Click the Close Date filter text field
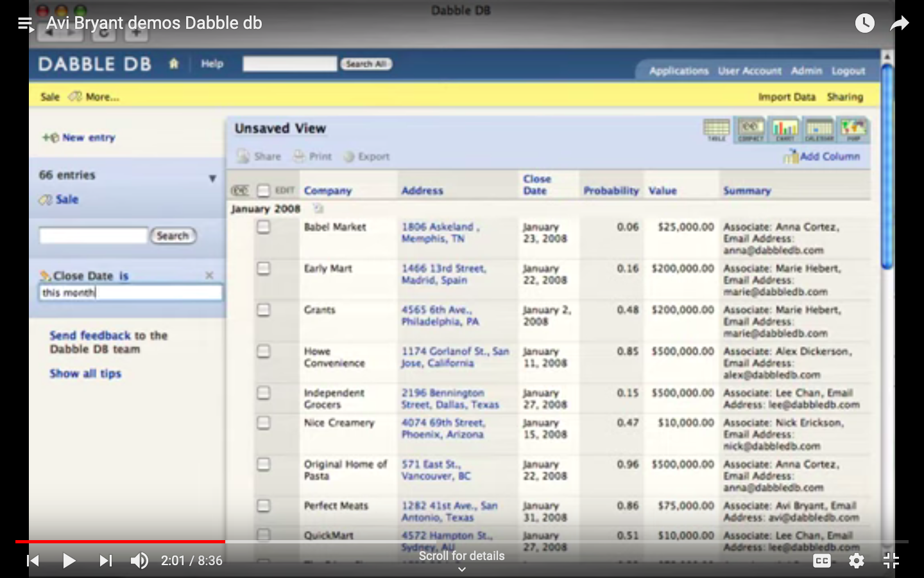 click(131, 293)
